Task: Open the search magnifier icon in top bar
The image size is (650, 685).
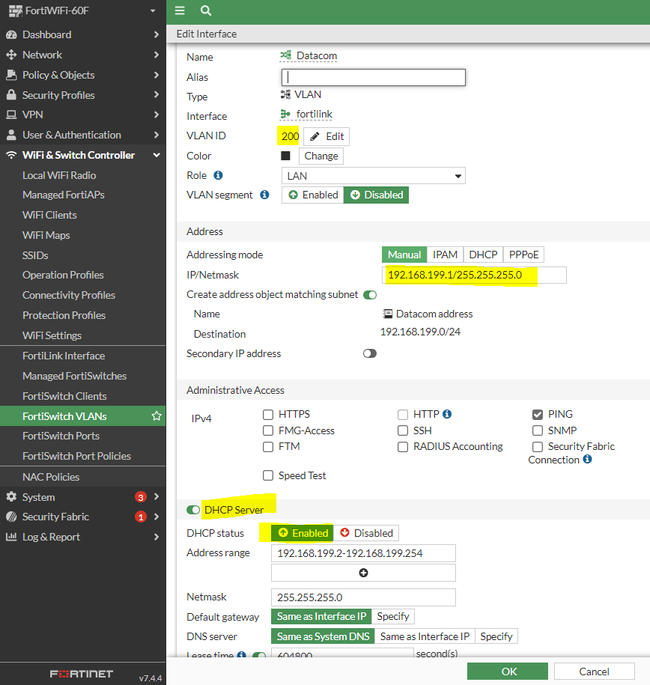Action: [x=206, y=10]
